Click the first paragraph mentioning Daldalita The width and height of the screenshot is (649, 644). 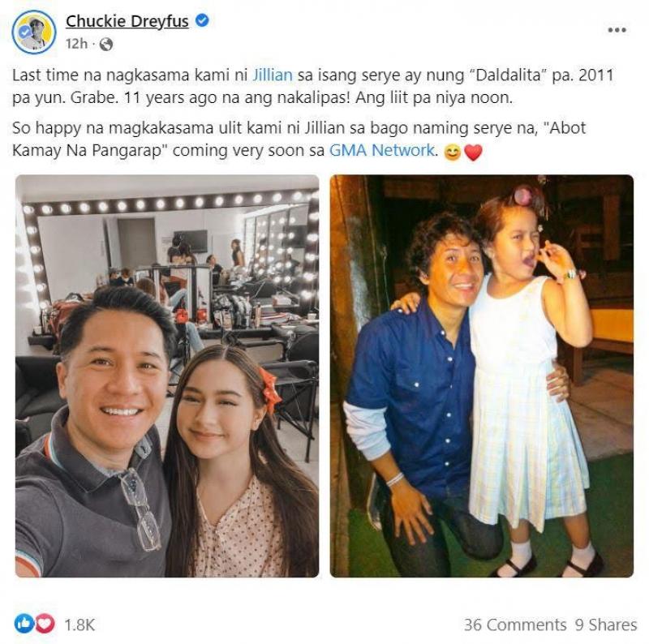[x=313, y=87]
